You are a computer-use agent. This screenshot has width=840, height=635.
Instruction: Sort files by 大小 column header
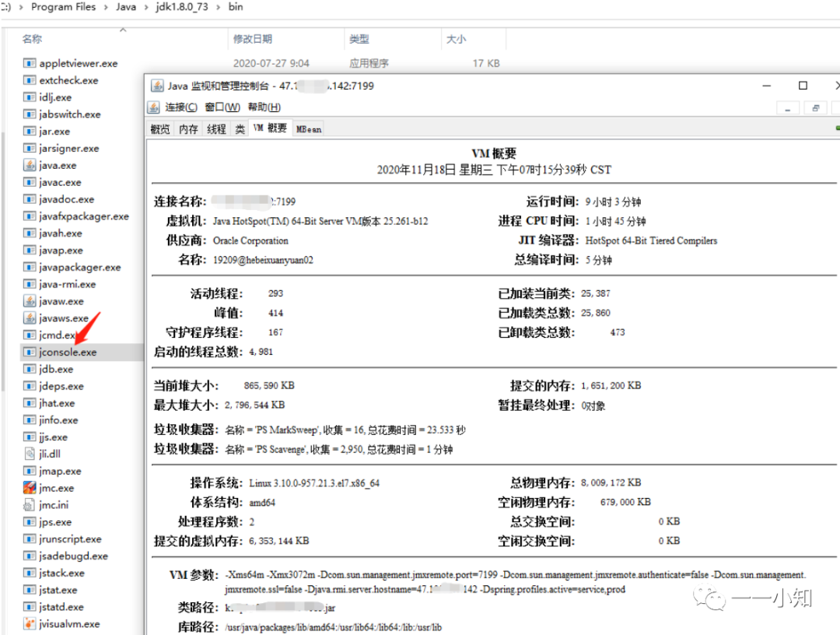click(456, 39)
